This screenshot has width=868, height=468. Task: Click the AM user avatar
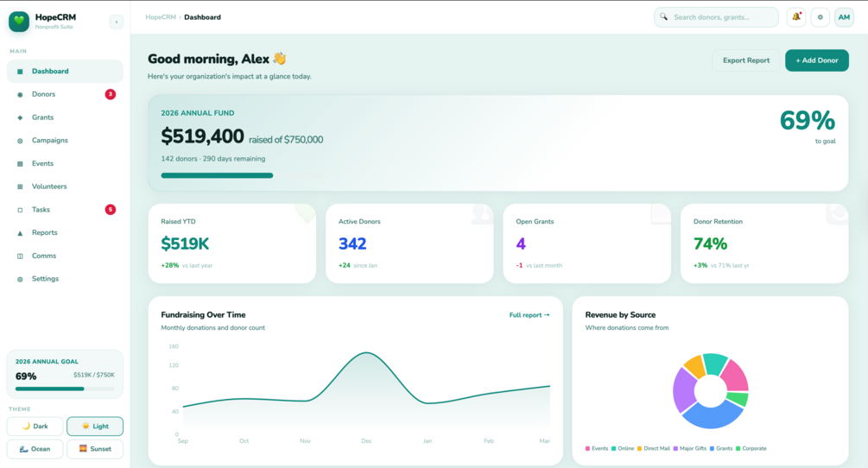[844, 17]
